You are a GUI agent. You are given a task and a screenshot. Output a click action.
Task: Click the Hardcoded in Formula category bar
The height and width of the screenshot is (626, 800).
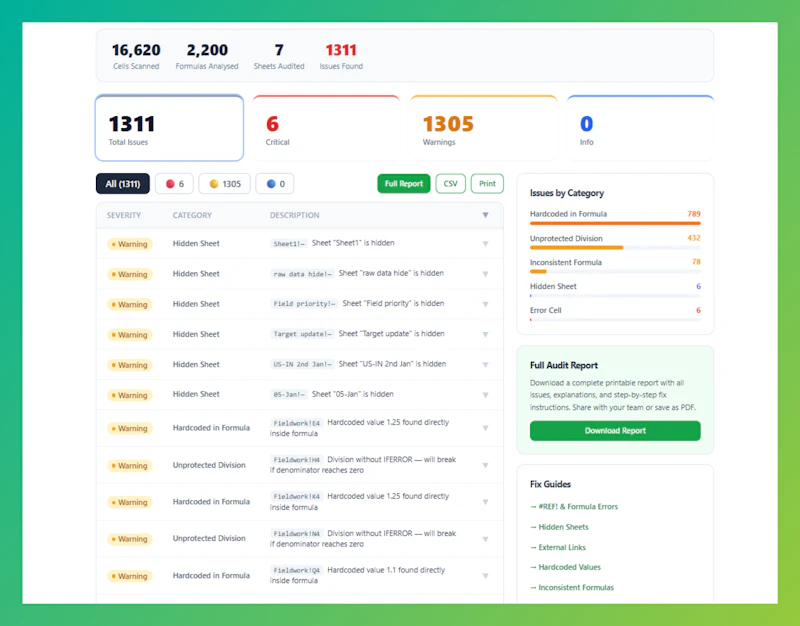click(x=615, y=223)
